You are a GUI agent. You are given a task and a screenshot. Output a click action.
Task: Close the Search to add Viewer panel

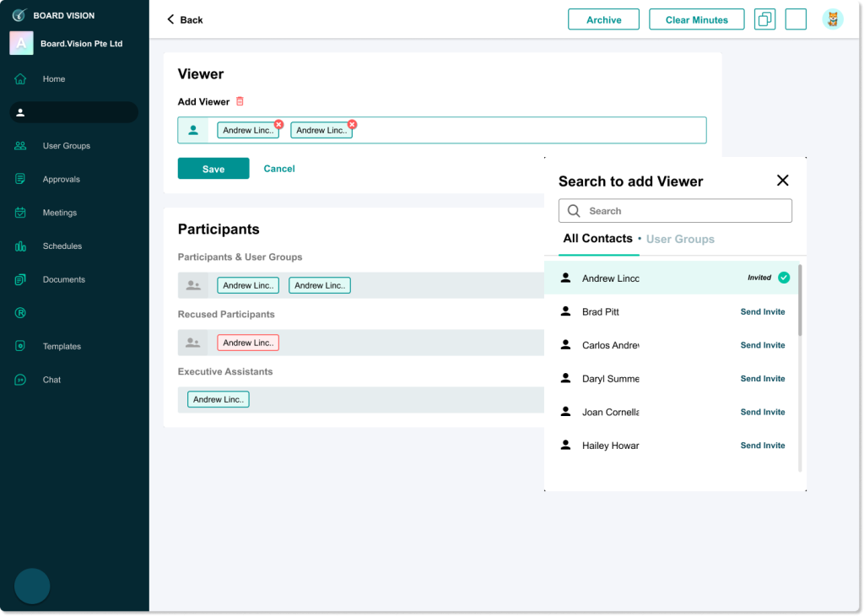[x=782, y=181]
